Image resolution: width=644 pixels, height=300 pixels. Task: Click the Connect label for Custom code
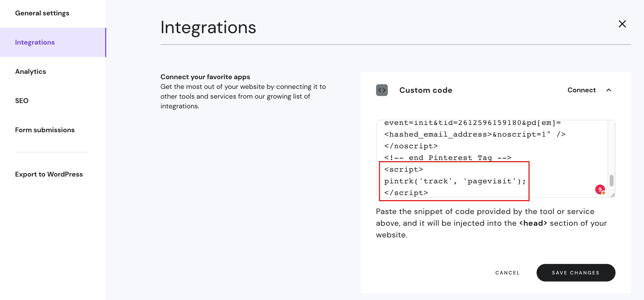[x=581, y=90]
